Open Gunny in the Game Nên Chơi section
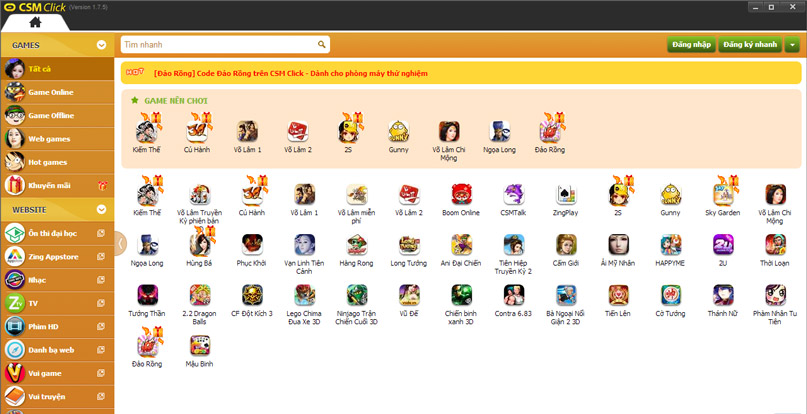807x414 pixels. [398, 132]
